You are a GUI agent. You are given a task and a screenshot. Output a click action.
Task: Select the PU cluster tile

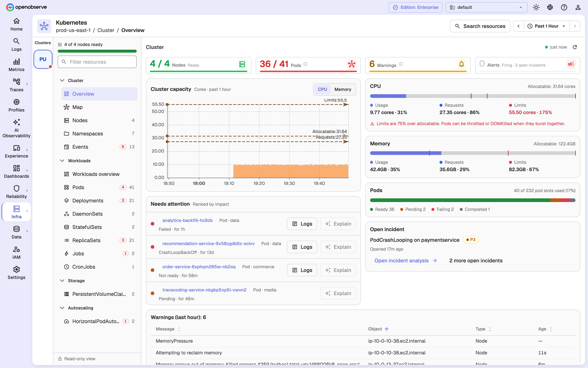43,59
